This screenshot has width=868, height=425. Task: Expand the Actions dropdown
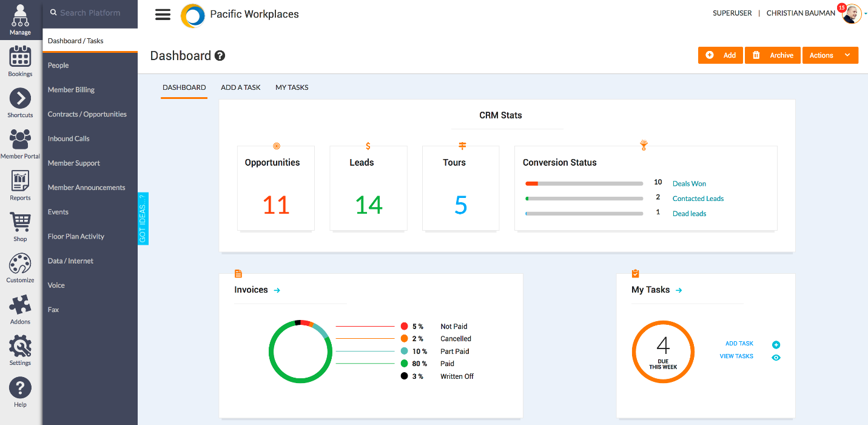(830, 55)
